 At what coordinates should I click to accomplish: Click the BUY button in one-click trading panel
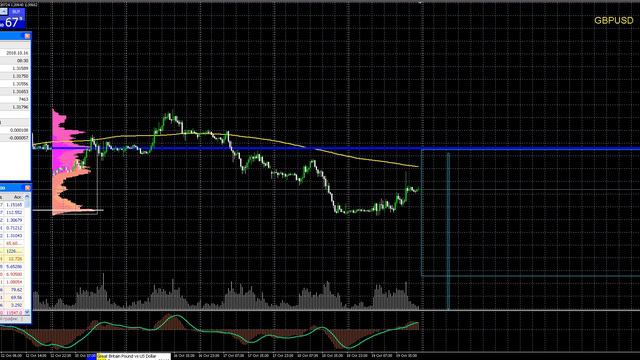coord(16,12)
